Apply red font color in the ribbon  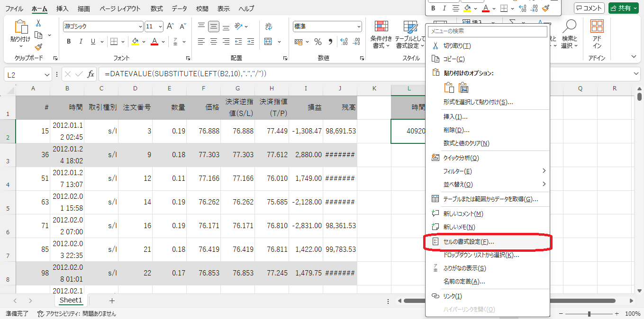click(x=154, y=42)
